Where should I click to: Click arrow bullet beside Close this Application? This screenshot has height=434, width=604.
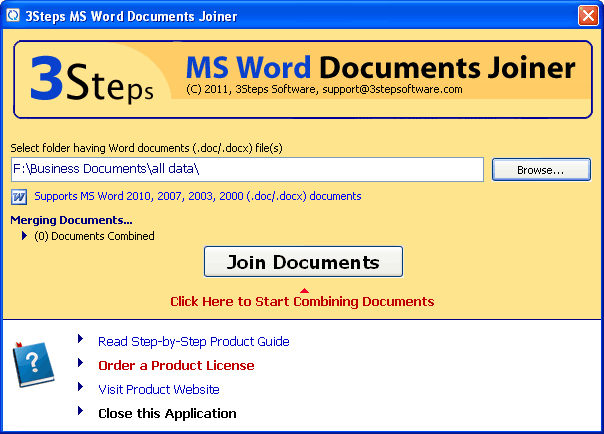(81, 412)
